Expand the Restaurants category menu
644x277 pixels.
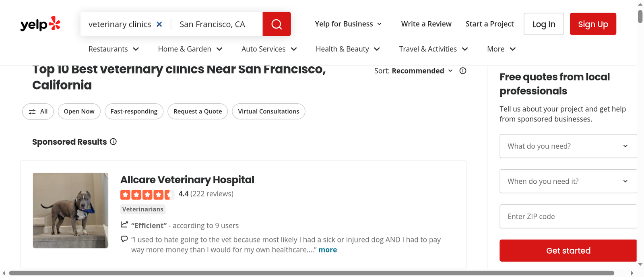(x=114, y=49)
